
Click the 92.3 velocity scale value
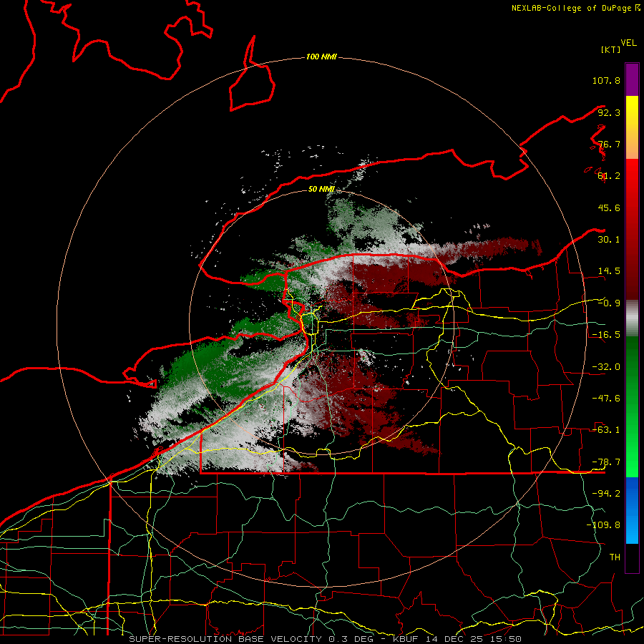[x=609, y=112]
